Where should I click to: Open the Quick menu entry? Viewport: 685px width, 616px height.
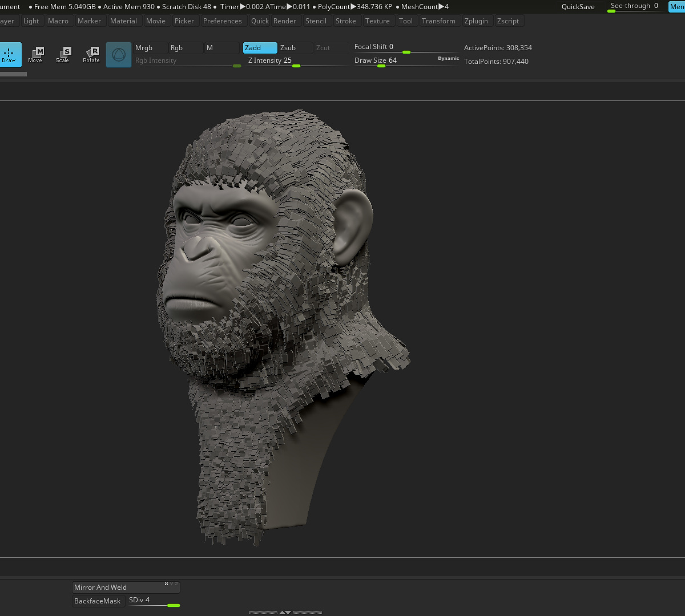click(x=260, y=21)
